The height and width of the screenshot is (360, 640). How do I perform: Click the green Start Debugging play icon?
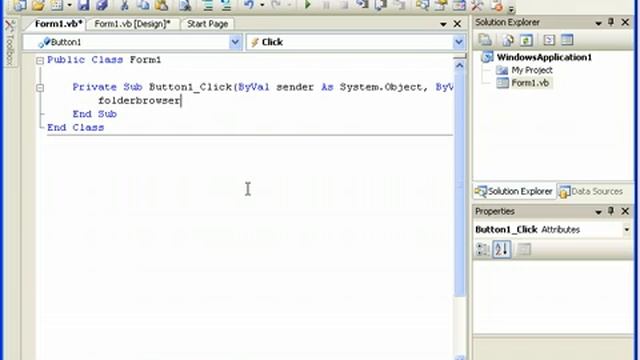pyautogui.click(x=308, y=5)
